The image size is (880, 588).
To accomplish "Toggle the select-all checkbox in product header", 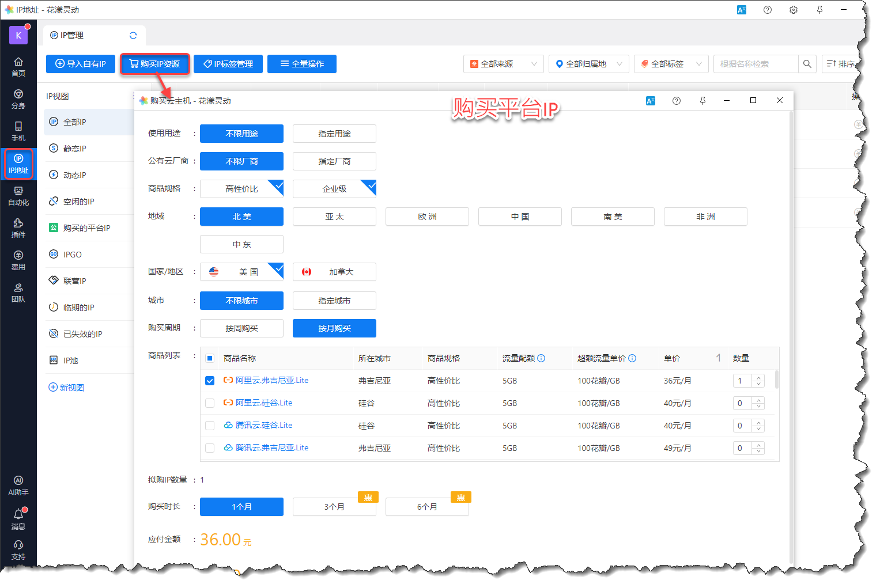I will 210,358.
